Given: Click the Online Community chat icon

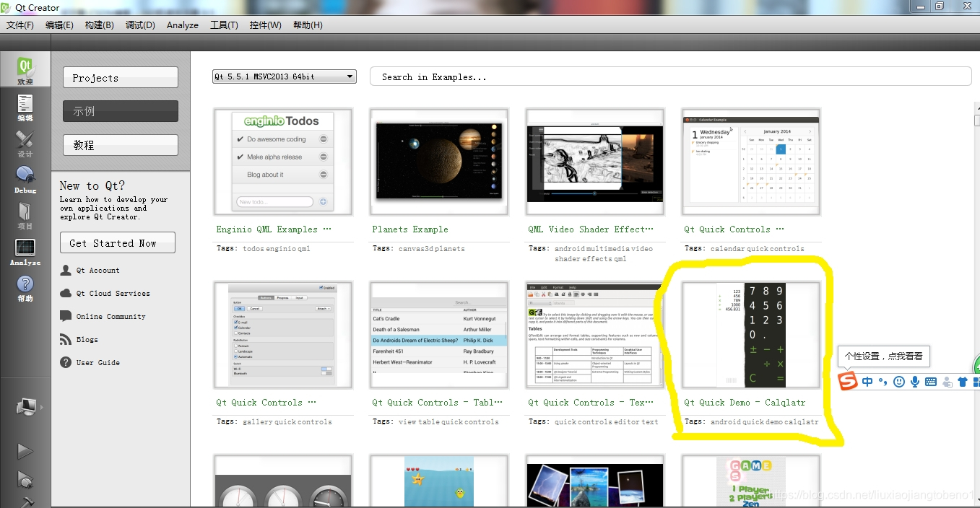Looking at the screenshot, I should pyautogui.click(x=66, y=317).
